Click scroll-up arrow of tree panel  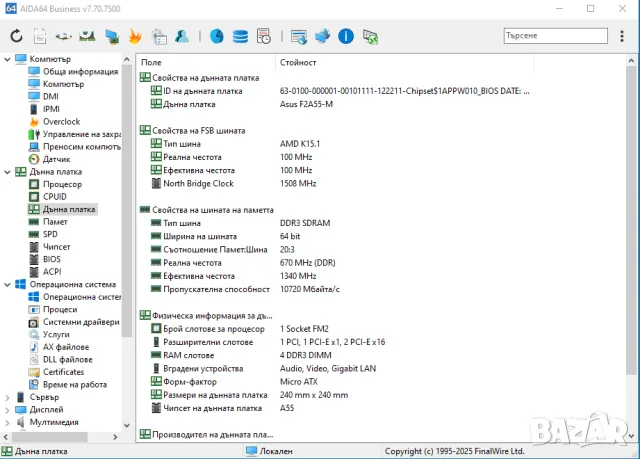(x=127, y=60)
